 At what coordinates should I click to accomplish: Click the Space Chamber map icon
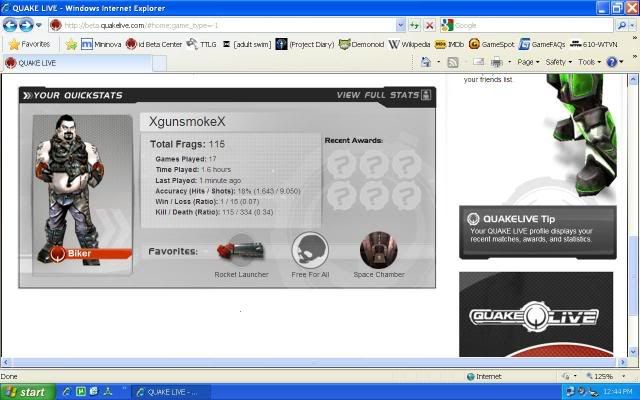(x=378, y=249)
